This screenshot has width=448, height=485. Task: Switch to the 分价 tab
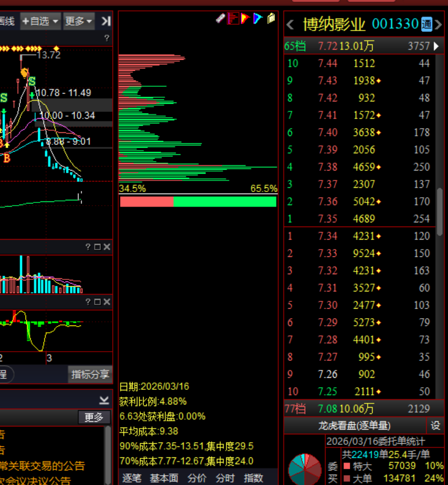point(197,478)
